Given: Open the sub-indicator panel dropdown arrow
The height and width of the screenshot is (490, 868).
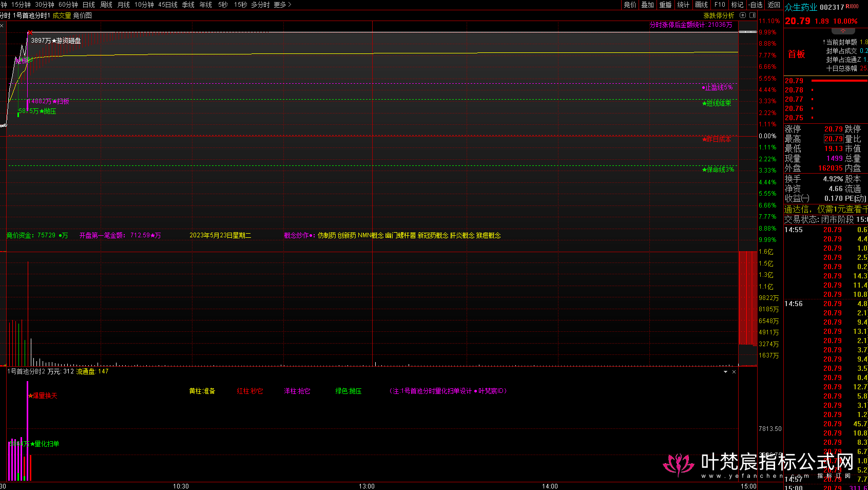Looking at the screenshot, I should (x=725, y=372).
